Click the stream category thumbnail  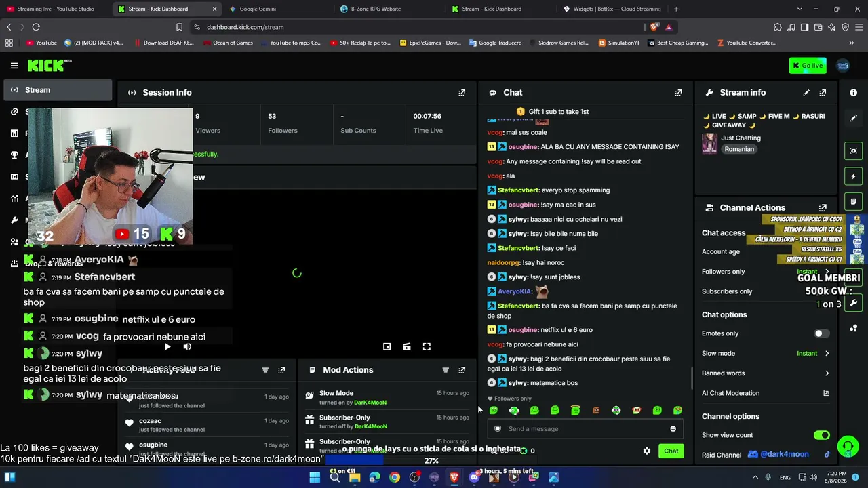[x=709, y=143]
